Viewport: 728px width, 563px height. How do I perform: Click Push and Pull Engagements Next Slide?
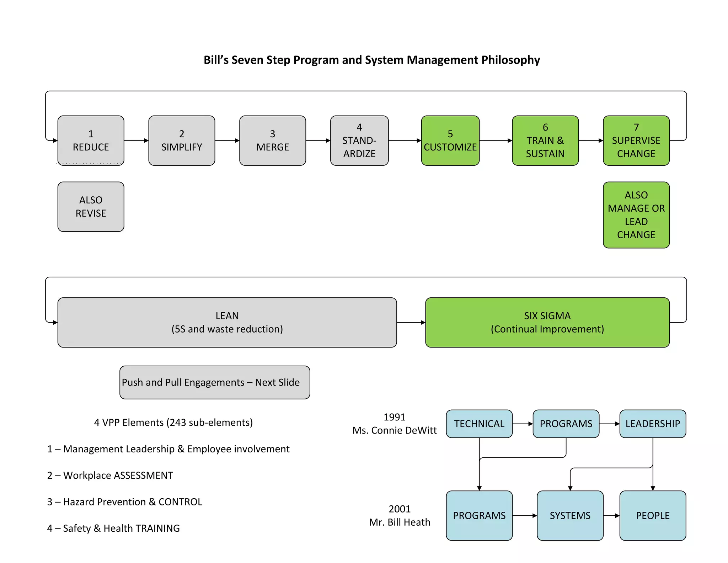(x=215, y=382)
